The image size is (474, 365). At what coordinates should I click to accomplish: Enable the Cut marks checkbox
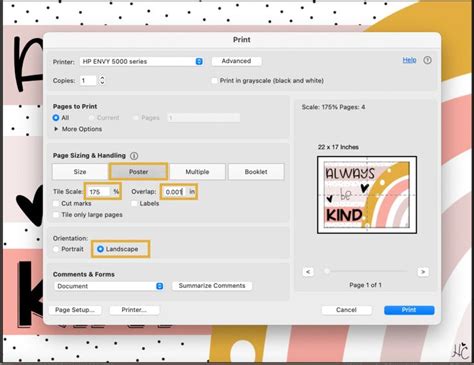[56, 203]
